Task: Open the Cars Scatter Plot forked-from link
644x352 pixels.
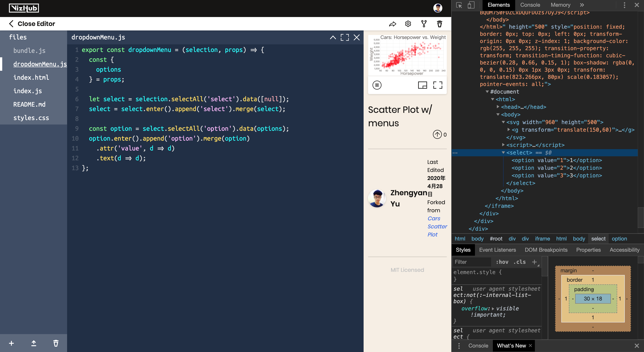Action: [437, 227]
